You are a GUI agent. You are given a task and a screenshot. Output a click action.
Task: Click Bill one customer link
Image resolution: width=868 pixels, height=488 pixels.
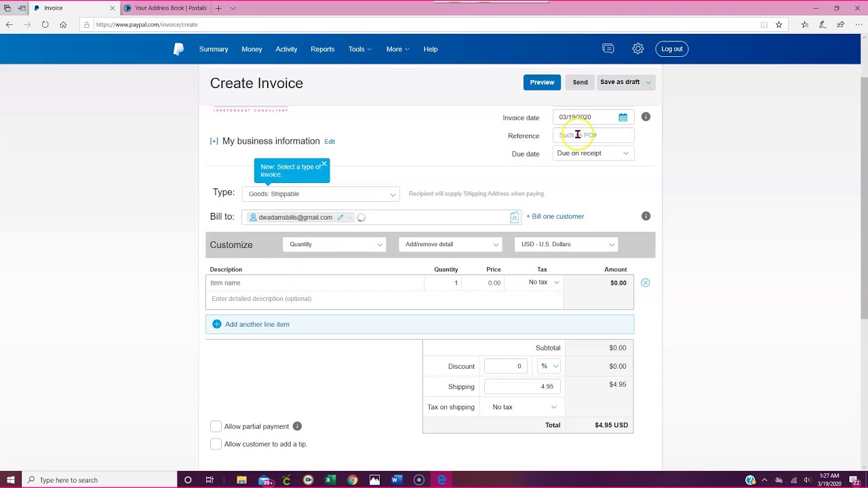coord(555,216)
